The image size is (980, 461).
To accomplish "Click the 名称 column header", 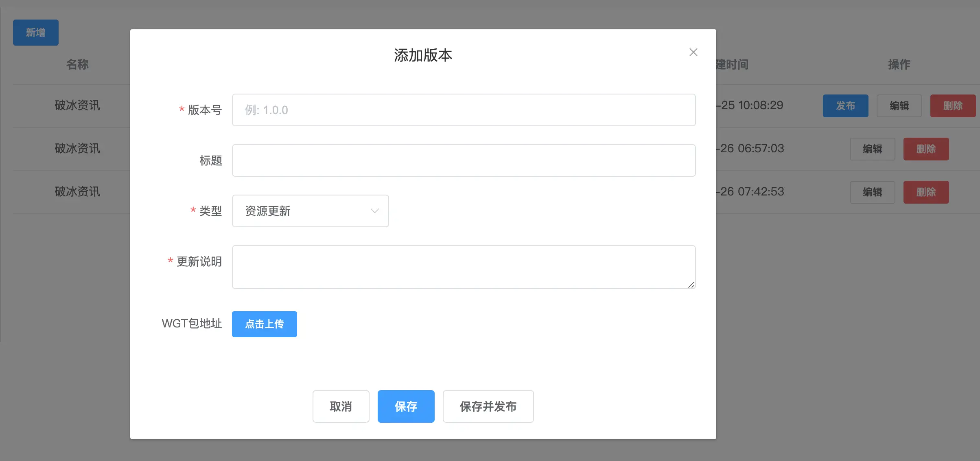I will pos(77,64).
